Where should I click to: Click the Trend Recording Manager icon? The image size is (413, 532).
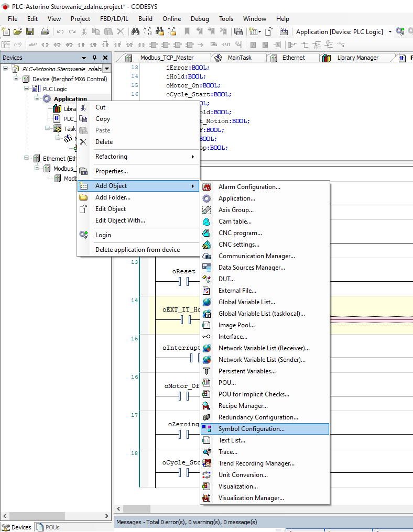[x=207, y=463]
